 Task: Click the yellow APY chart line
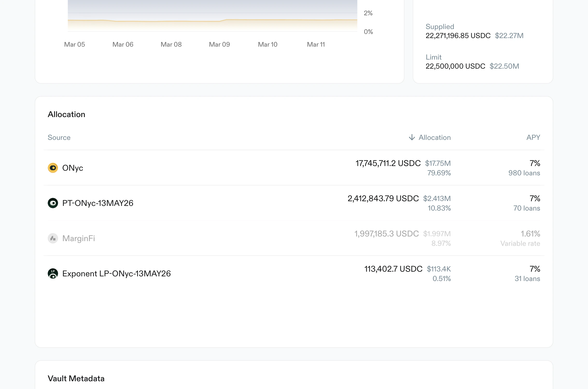coord(259,20)
